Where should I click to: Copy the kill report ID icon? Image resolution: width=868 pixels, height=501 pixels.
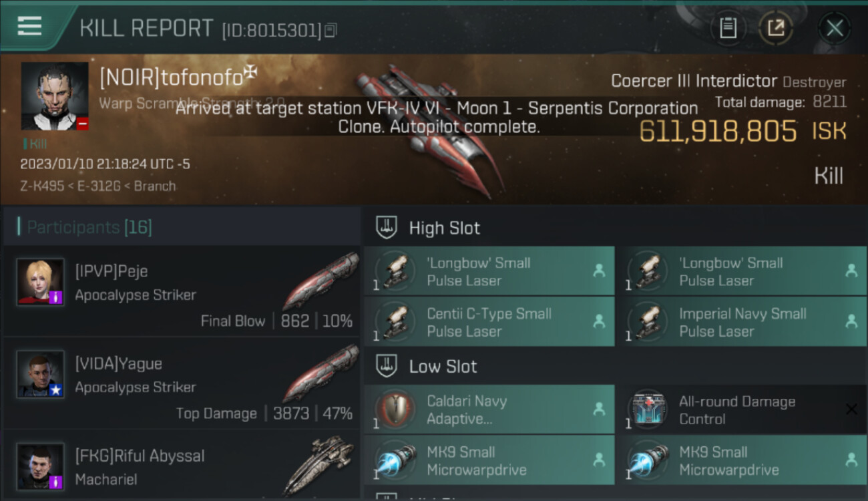click(x=331, y=30)
